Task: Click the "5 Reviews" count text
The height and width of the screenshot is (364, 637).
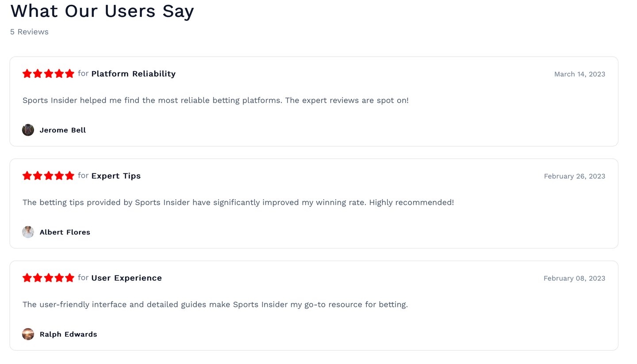Action: pos(29,32)
